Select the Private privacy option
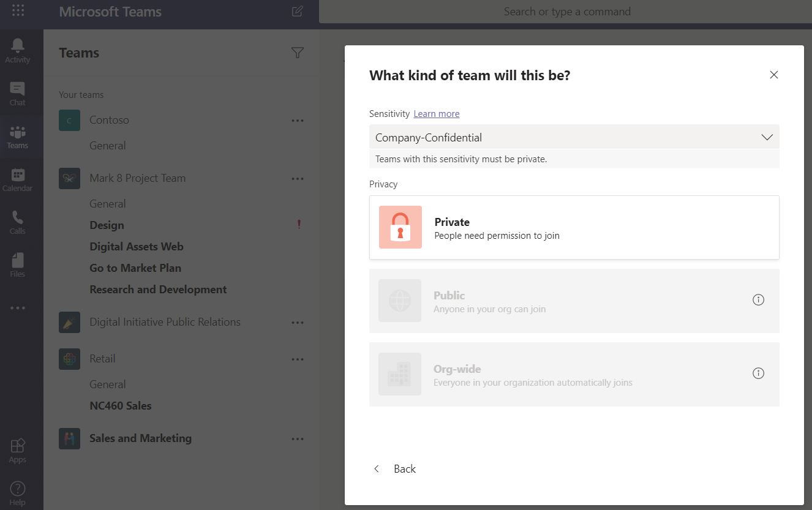This screenshot has width=812, height=510. point(574,228)
